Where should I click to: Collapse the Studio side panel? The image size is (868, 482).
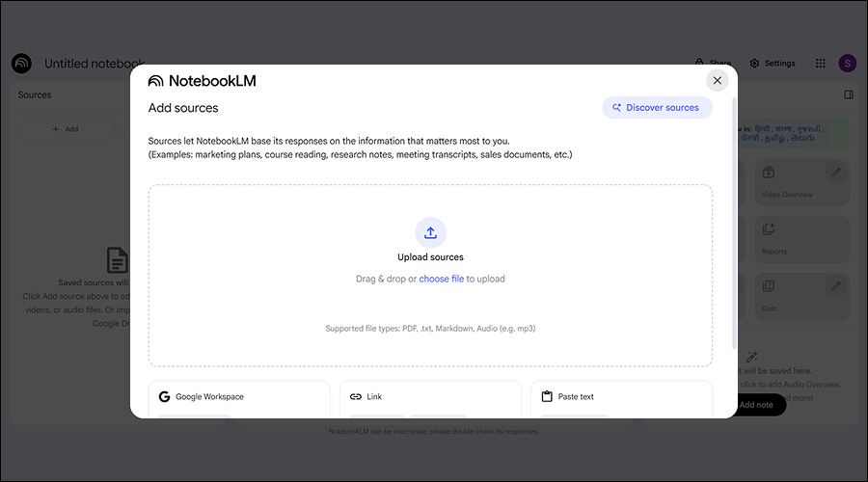849,94
